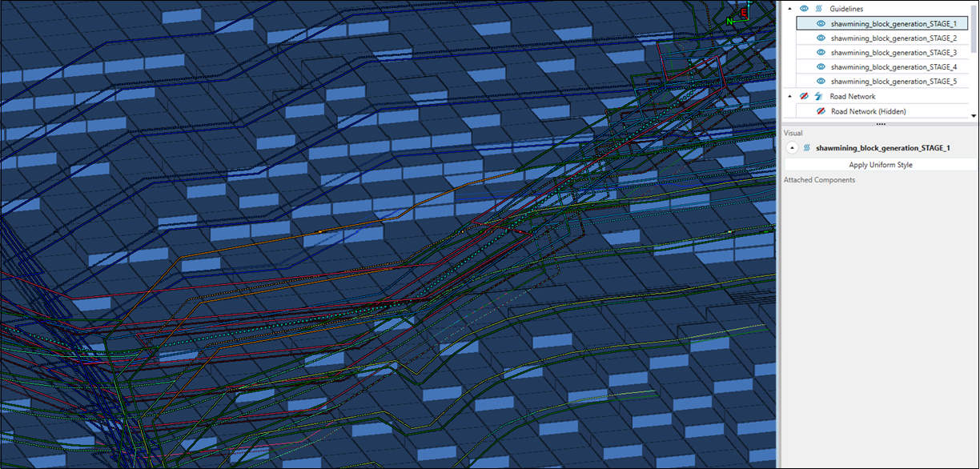
Task: Click the guideline icon in Visual panel header
Action: [x=806, y=148]
